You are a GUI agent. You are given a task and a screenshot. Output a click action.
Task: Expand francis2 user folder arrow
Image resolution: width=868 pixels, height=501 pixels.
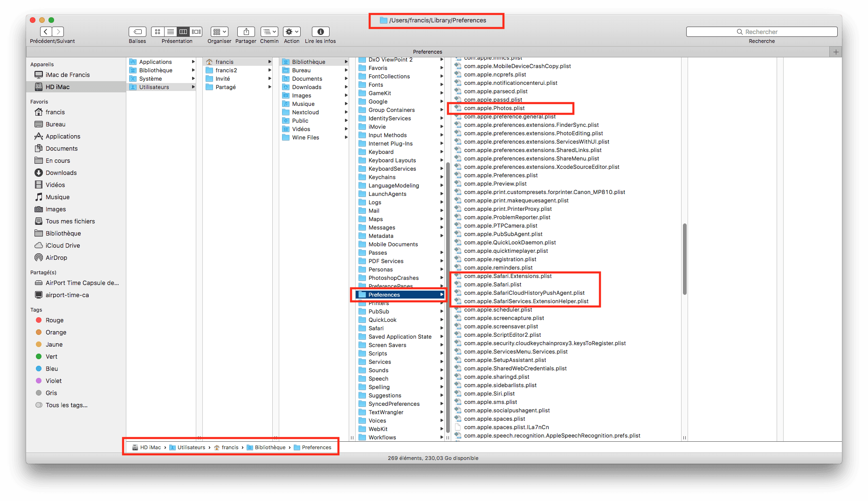[x=269, y=70]
